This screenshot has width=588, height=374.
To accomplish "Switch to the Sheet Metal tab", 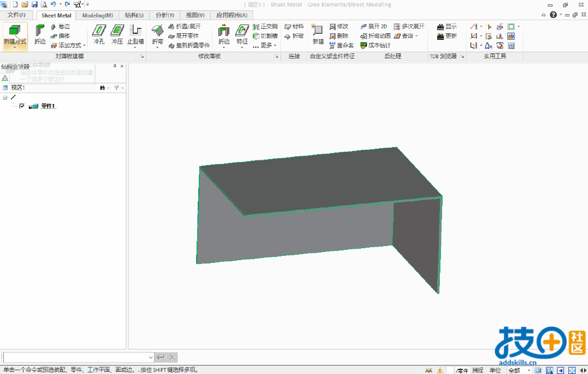I will tap(56, 15).
